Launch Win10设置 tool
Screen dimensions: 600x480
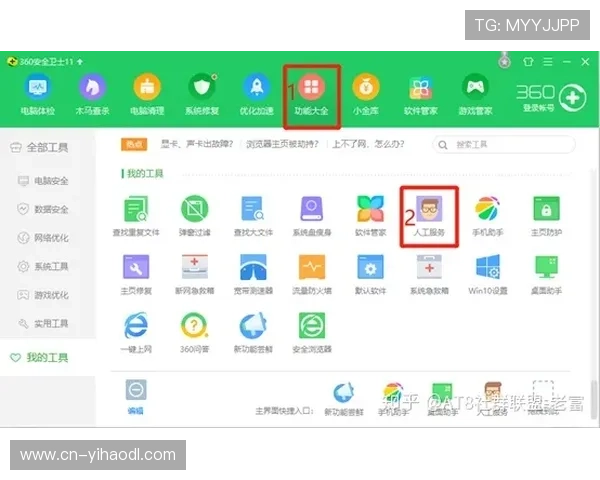488,274
